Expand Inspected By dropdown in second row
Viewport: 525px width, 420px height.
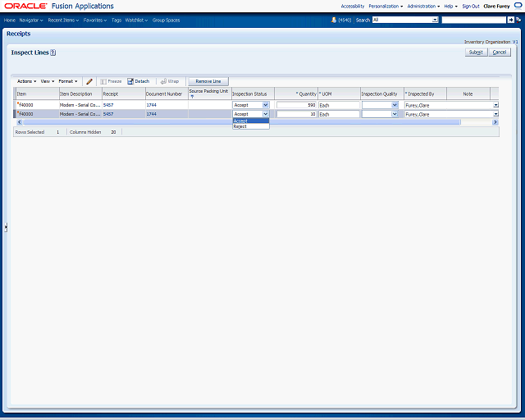point(495,114)
